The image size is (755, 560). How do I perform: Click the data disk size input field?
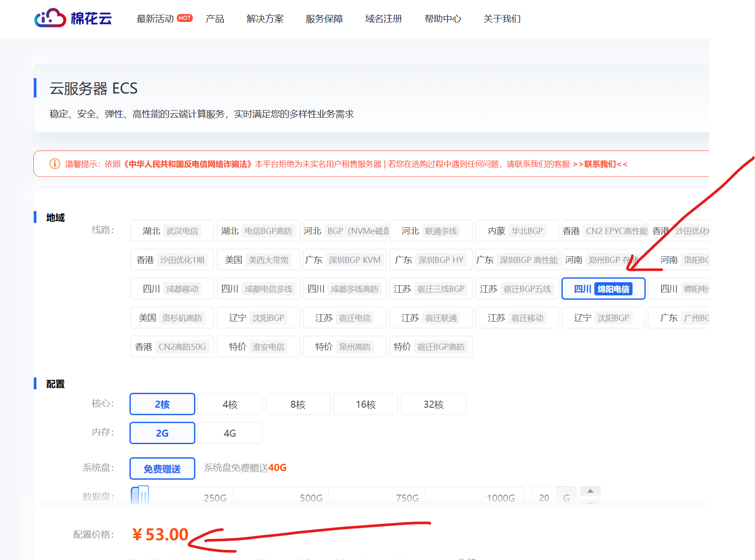pos(544,498)
